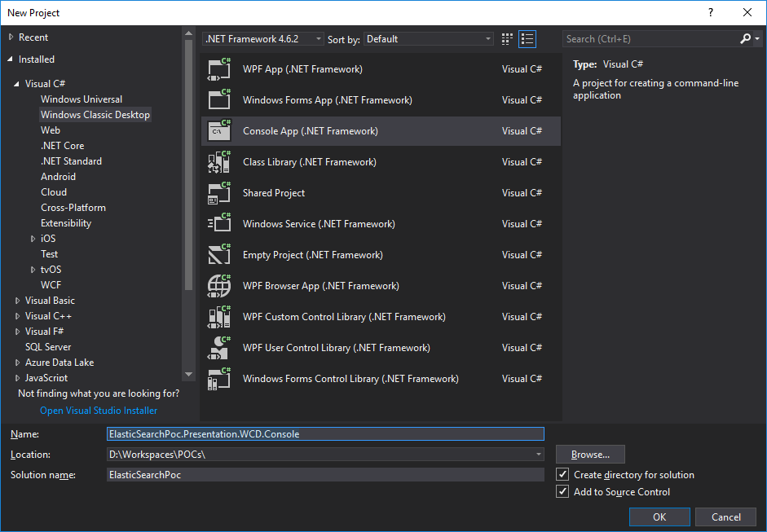The image size is (767, 532).
Task: Switch to medium icons list view
Action: point(527,39)
